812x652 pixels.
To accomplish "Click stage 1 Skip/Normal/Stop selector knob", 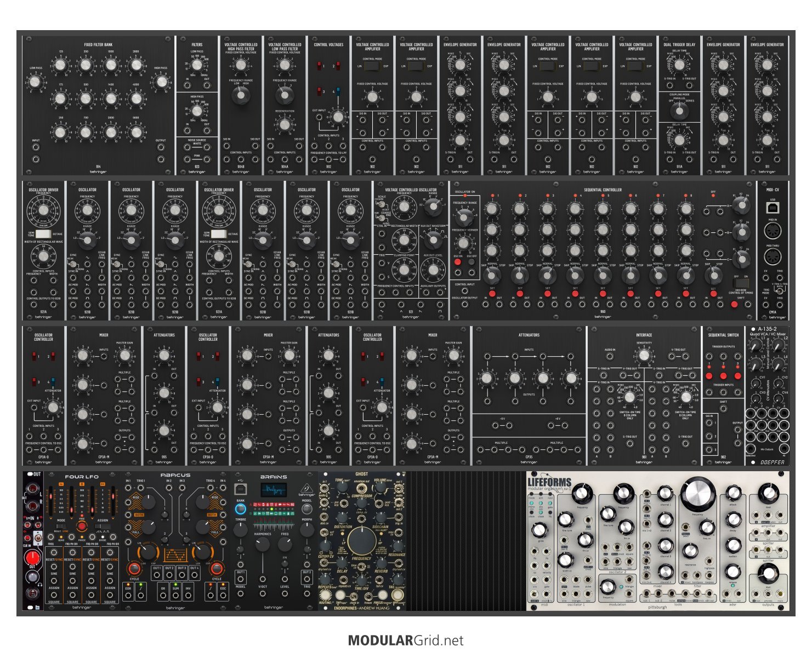I will tap(492, 274).
